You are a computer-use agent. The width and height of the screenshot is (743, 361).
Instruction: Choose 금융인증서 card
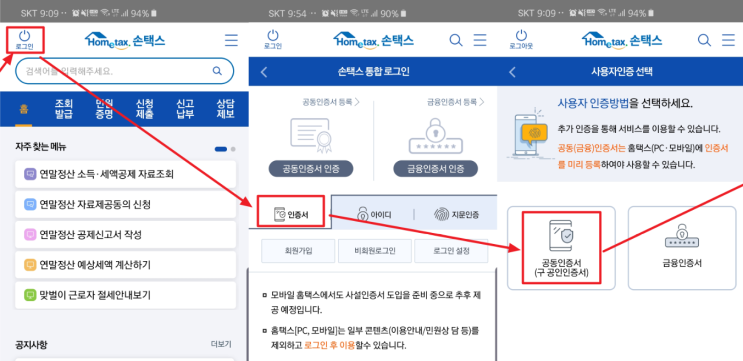(x=682, y=248)
